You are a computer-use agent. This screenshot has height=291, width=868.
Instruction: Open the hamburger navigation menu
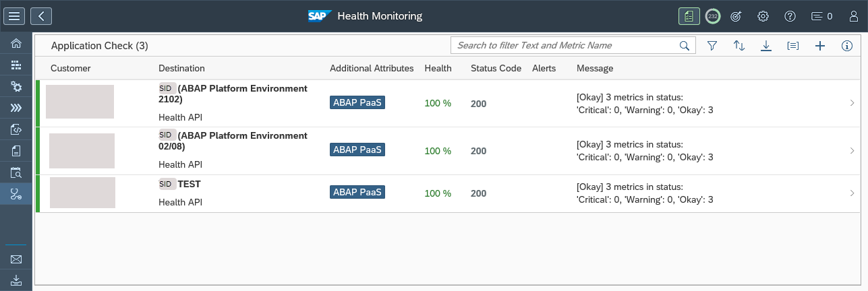tap(14, 16)
